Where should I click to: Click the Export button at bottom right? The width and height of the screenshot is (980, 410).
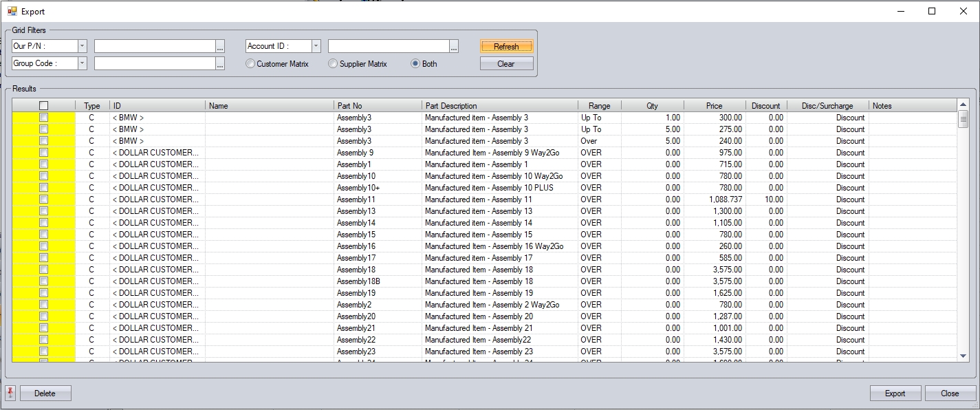(895, 393)
